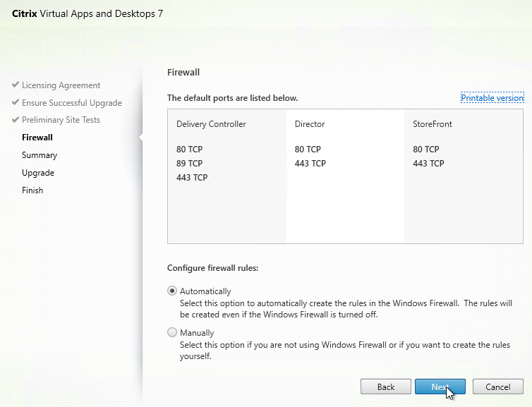
Task: Click the Director column heading
Action: (x=310, y=124)
